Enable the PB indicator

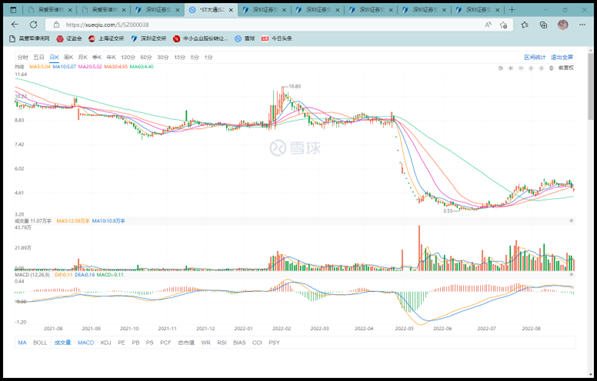coord(136,343)
